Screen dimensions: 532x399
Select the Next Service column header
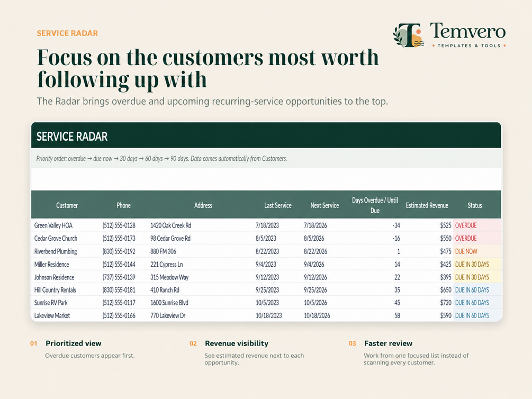[324, 205]
